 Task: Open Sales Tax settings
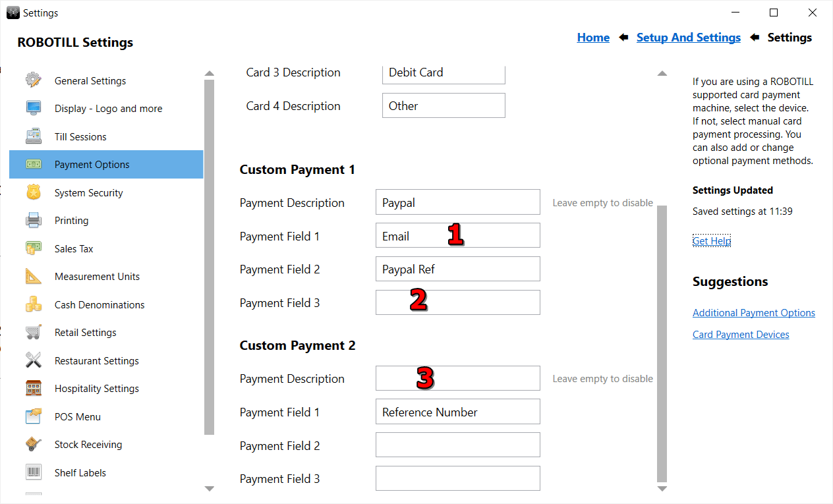pyautogui.click(x=33, y=248)
